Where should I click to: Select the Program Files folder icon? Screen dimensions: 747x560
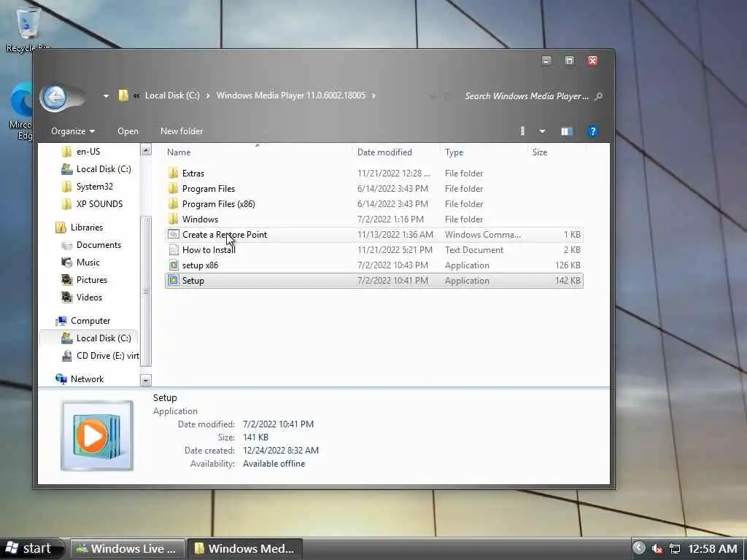[174, 188]
